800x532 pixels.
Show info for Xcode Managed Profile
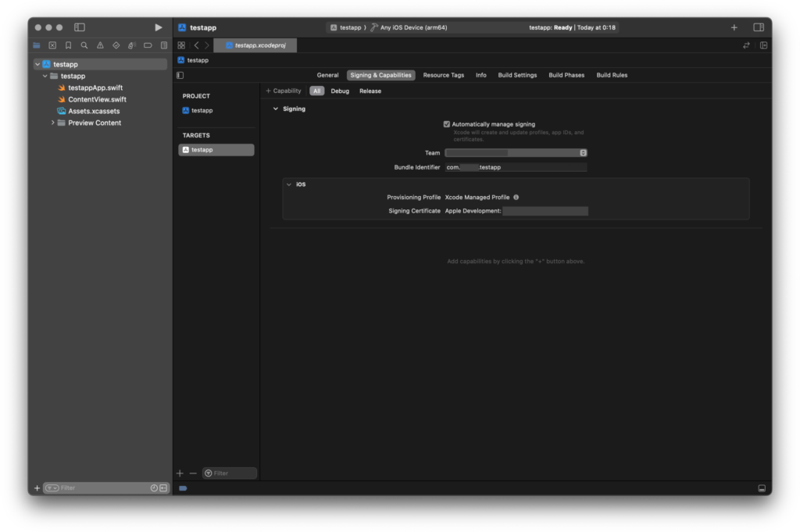(x=516, y=198)
